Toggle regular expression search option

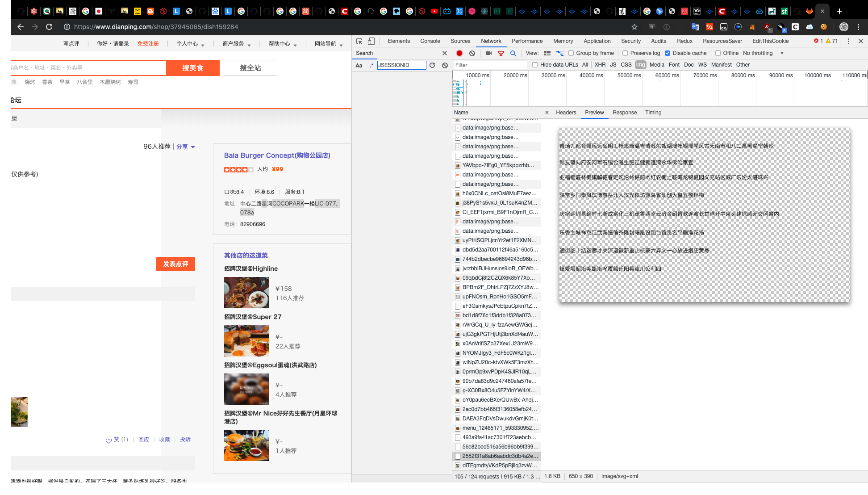pyautogui.click(x=371, y=65)
